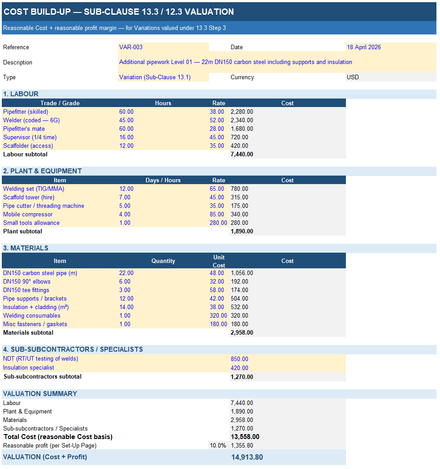
Task: Click the DN150 carbon steel pipe (m) item
Action: (x=40, y=273)
